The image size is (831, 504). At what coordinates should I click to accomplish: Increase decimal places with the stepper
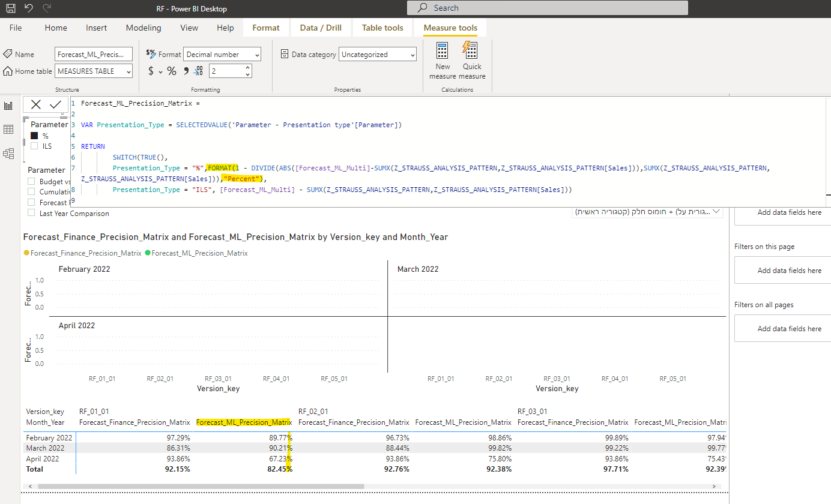[247, 68]
